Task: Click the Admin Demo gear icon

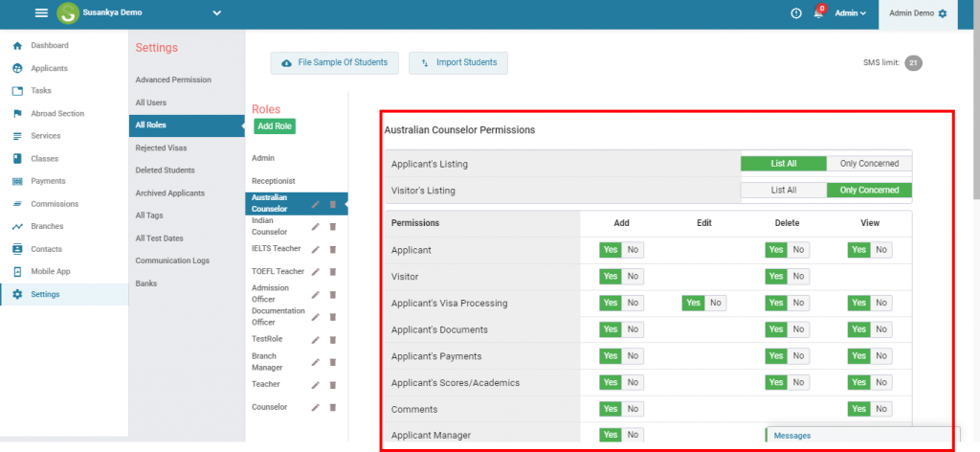Action: pyautogui.click(x=943, y=13)
